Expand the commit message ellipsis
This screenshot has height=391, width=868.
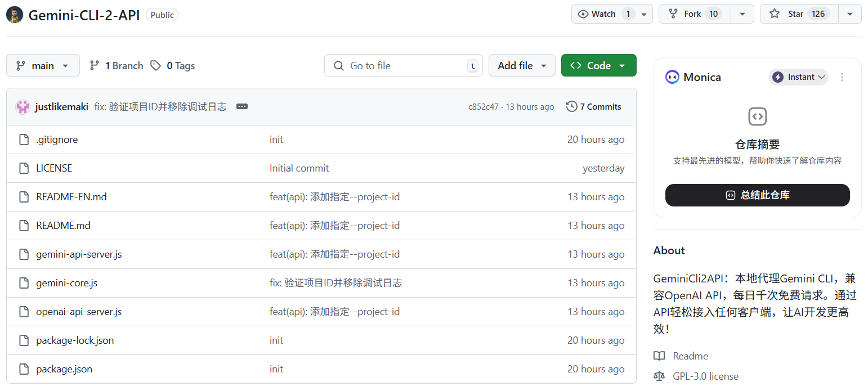[x=242, y=106]
